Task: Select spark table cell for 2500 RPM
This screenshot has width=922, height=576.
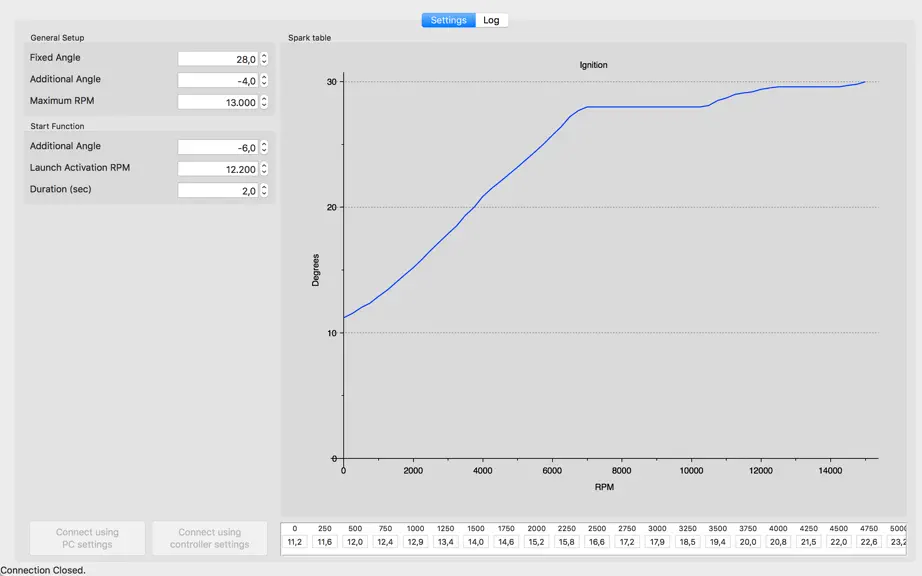Action: pyautogui.click(x=597, y=542)
